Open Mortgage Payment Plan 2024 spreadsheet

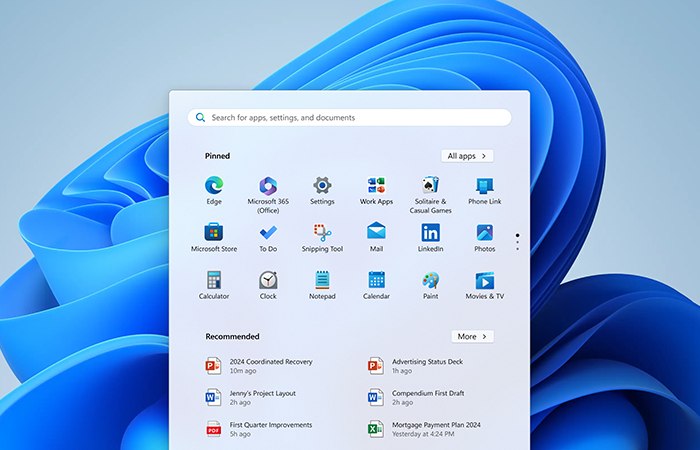pyautogui.click(x=424, y=429)
